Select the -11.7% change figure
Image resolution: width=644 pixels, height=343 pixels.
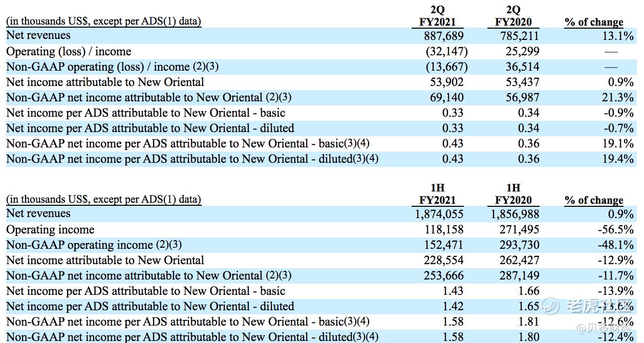click(x=616, y=275)
